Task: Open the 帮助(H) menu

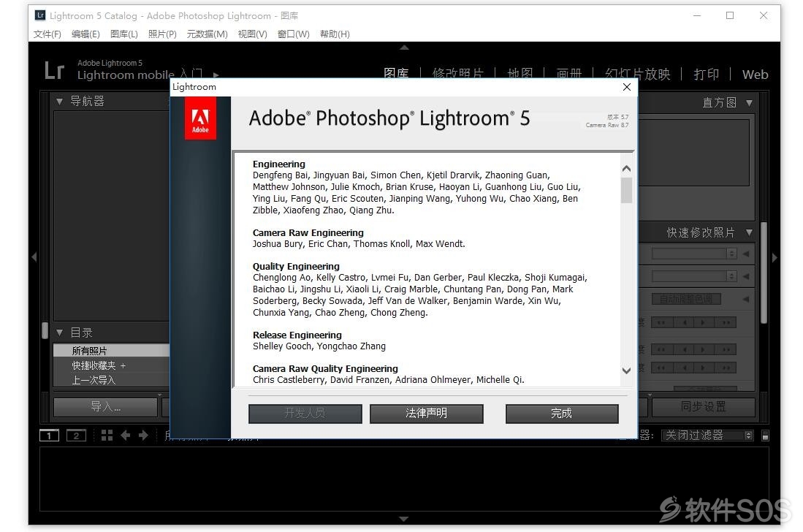Action: [335, 34]
